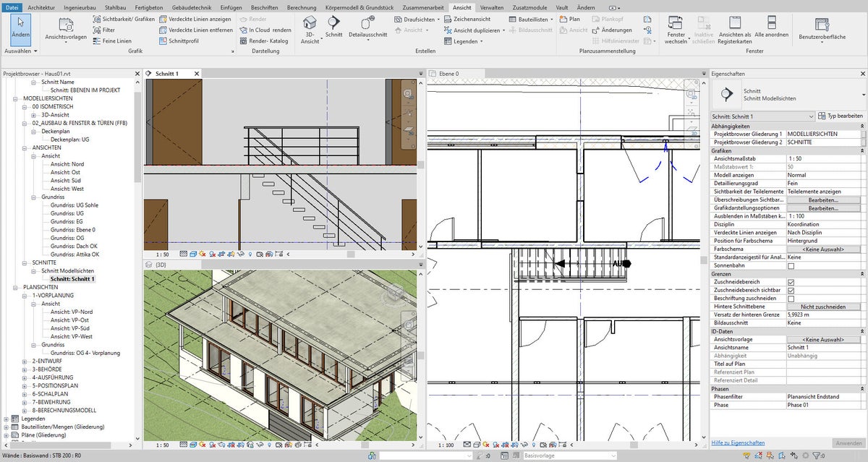Screen dimensions: 868x462
Task: Select Schnitt: Schnitt 1 in Projektbrowser
Action: point(72,278)
